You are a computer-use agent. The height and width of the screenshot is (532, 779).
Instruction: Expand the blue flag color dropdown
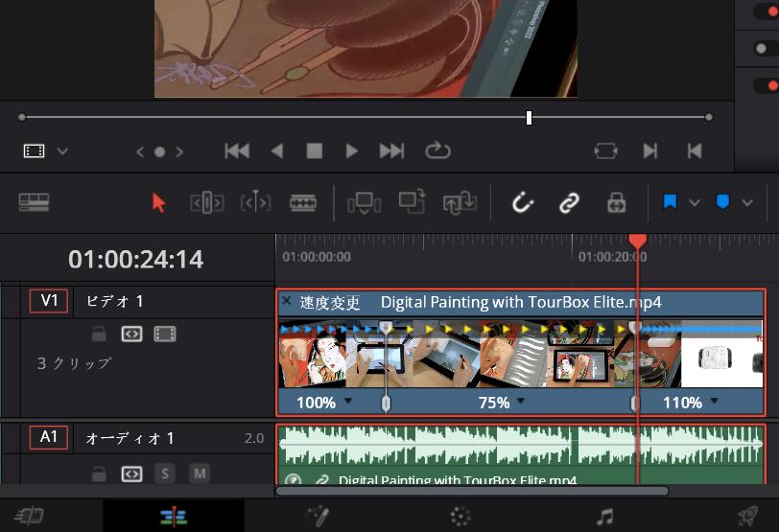[x=695, y=202]
